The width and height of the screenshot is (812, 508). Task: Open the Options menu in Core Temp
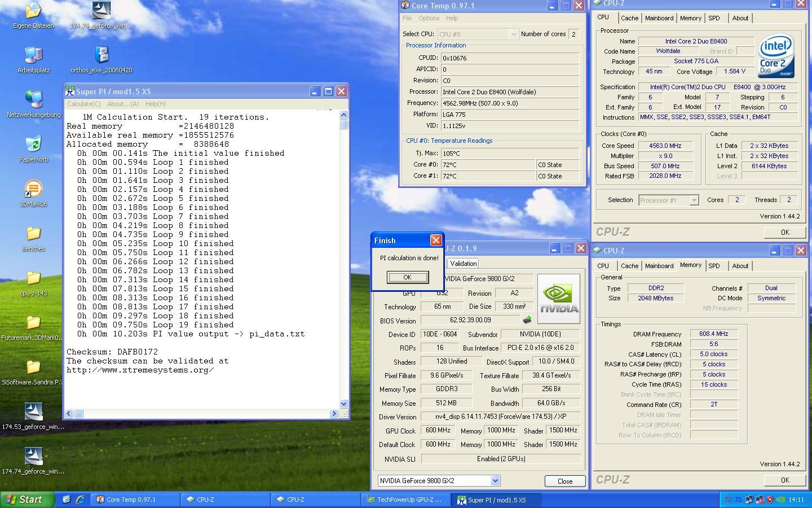click(x=429, y=18)
